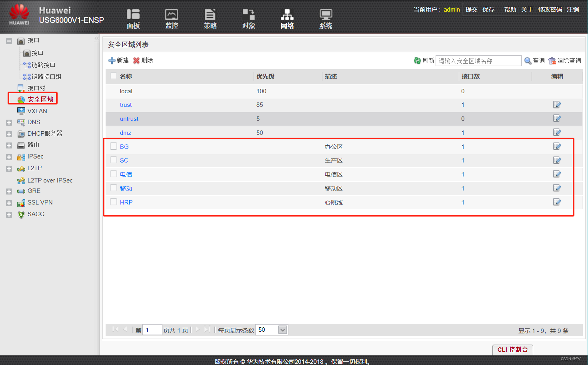
Task: Click the 注销 logout link
Action: click(x=573, y=9)
